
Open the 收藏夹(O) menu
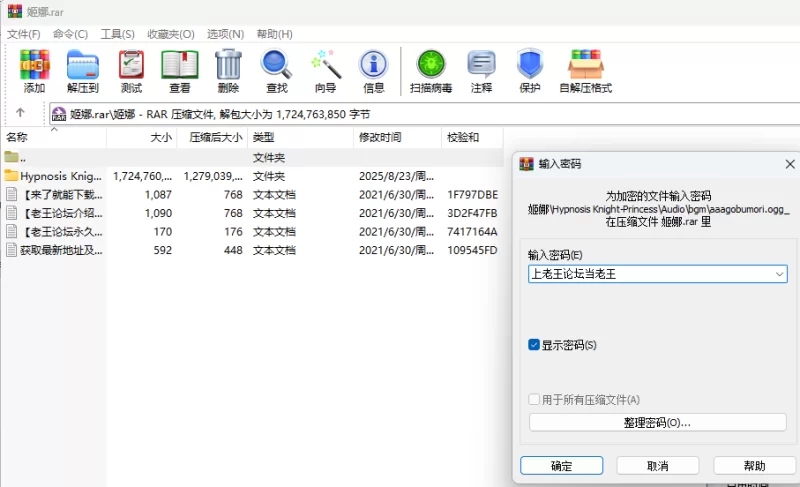(x=171, y=34)
